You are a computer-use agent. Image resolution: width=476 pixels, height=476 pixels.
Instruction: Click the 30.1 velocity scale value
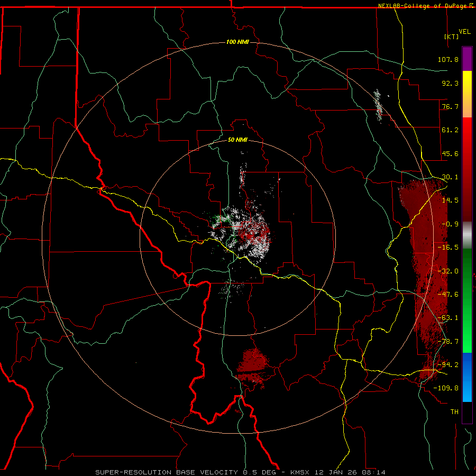(x=450, y=177)
